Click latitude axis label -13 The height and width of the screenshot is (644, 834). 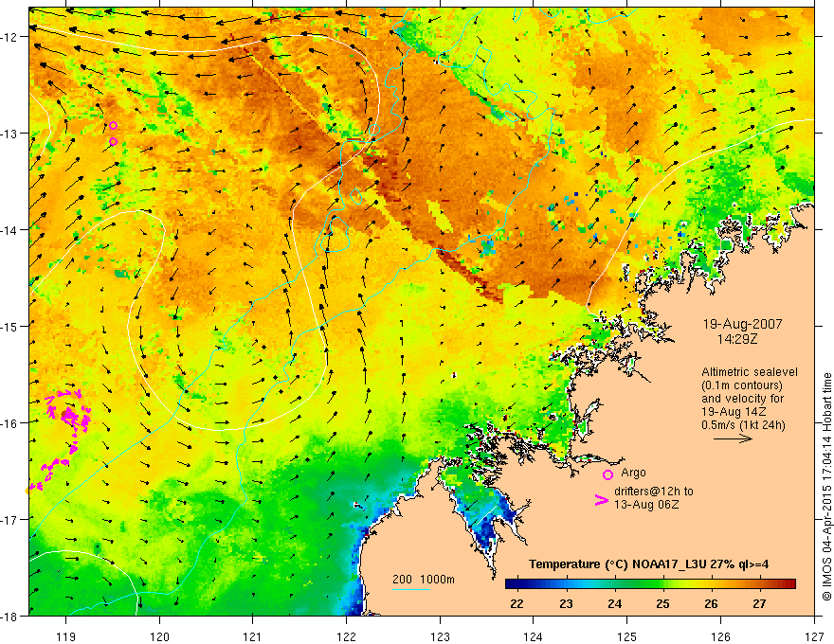pos(9,134)
